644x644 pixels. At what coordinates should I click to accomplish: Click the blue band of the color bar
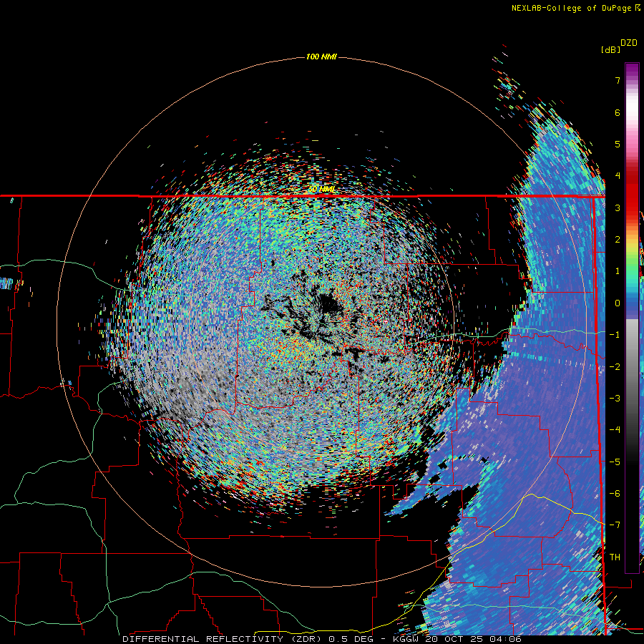click(632, 303)
